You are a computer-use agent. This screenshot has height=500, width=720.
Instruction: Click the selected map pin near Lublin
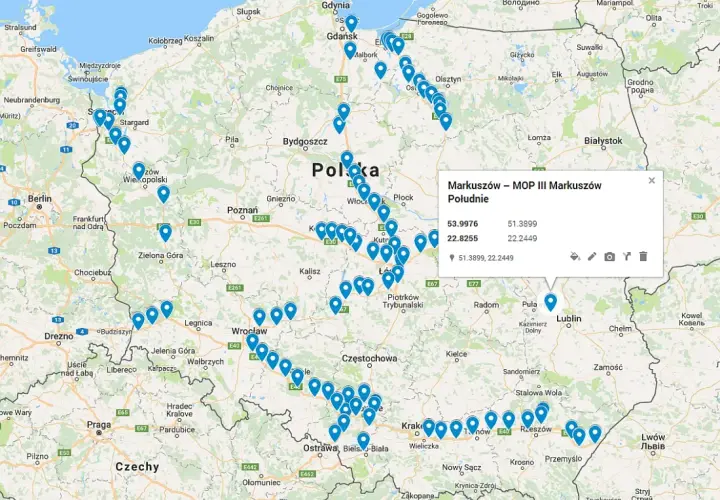coord(551,302)
